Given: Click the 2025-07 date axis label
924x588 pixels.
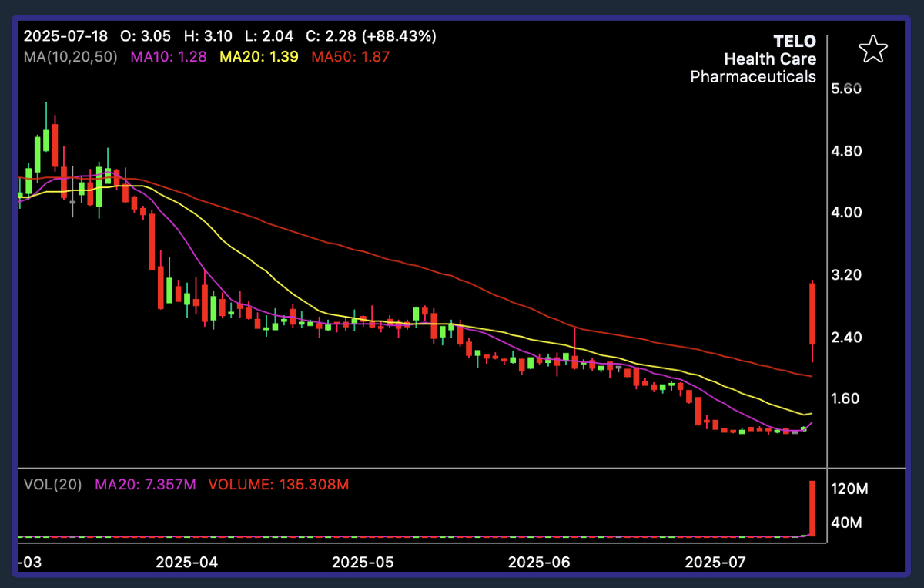Looking at the screenshot, I should coord(716,563).
